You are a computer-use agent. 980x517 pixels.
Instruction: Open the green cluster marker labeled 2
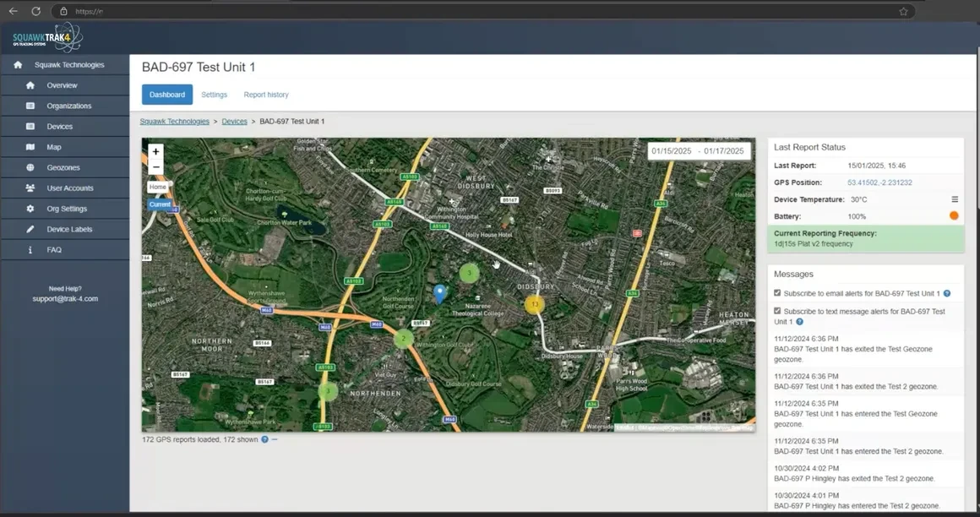(x=404, y=338)
